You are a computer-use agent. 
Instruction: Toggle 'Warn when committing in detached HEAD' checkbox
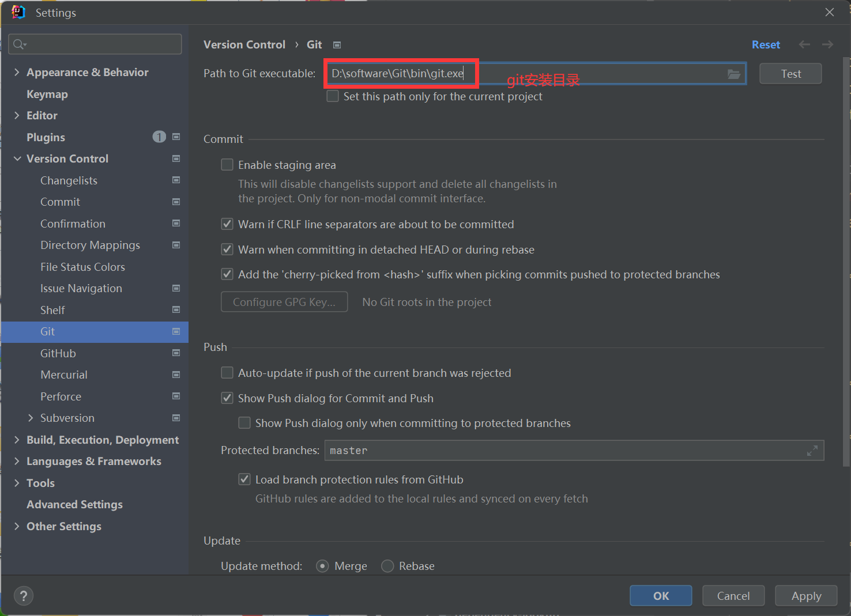pyautogui.click(x=227, y=250)
